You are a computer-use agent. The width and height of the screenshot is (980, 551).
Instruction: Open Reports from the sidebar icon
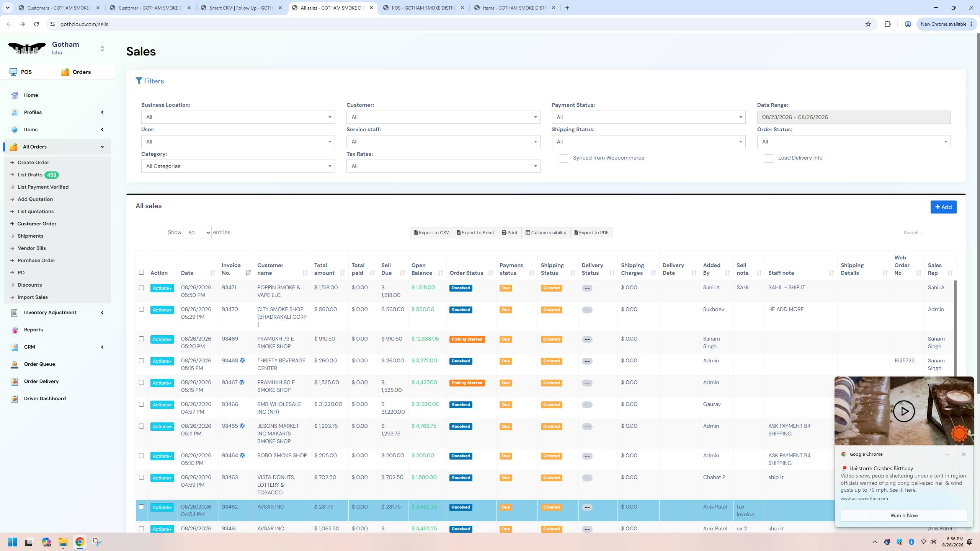(x=15, y=330)
